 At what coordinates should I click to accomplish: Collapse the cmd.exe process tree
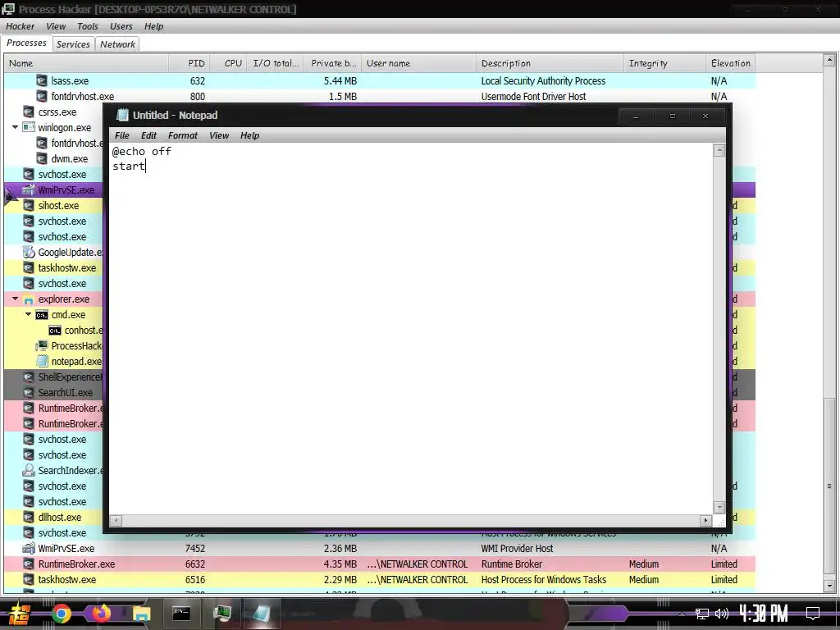29,314
